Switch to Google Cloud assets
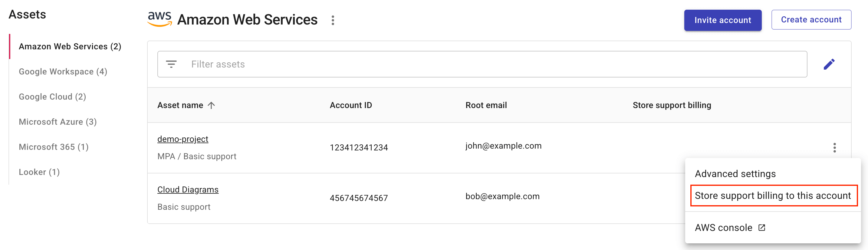Image resolution: width=868 pixels, height=250 pixels. coord(53,97)
